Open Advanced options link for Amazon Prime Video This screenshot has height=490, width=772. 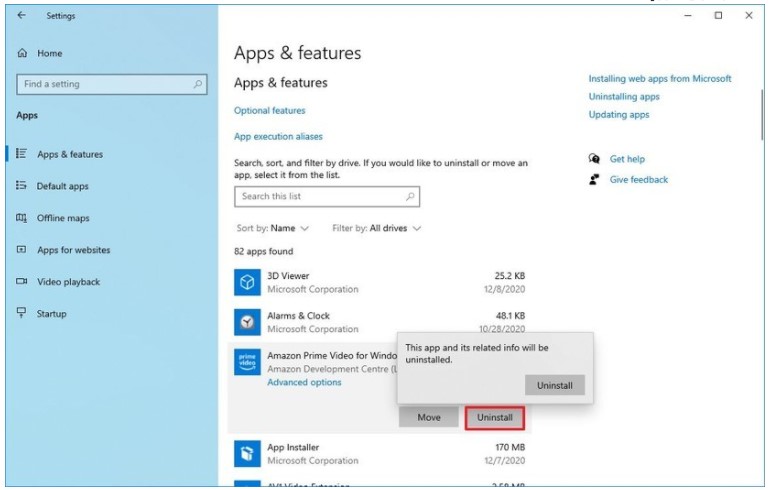coord(304,382)
